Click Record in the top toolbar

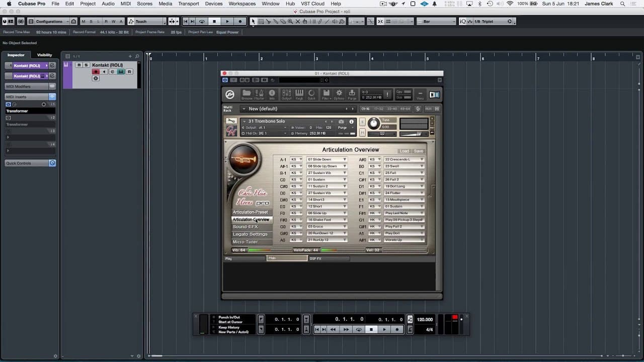click(x=240, y=22)
